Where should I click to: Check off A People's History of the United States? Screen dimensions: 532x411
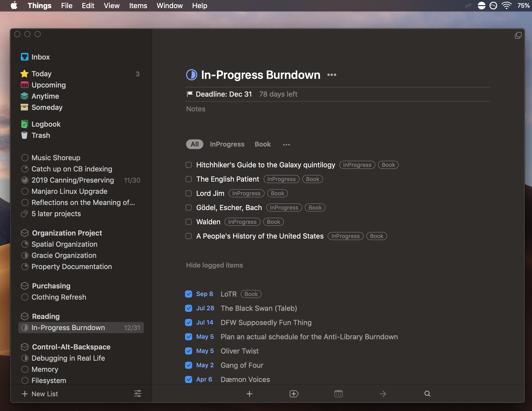click(x=189, y=236)
